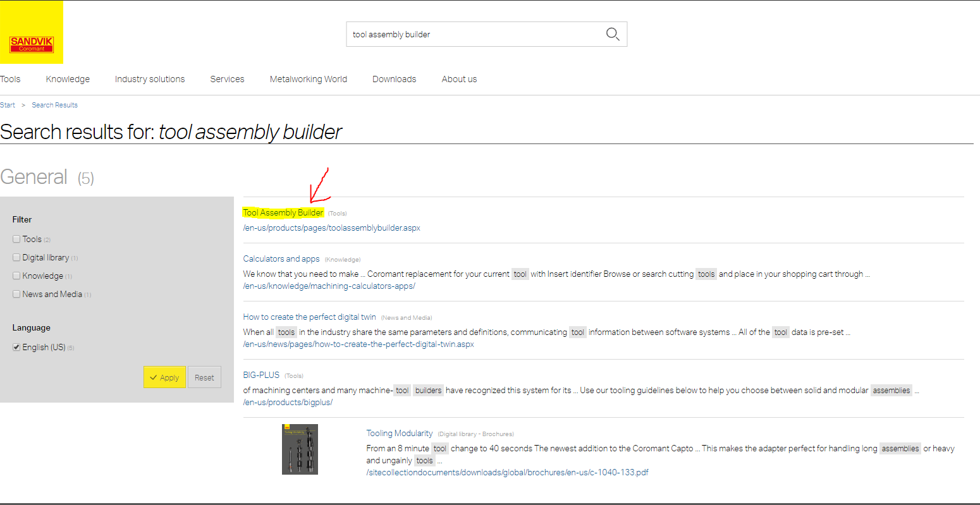Screen dimensions: 980x505
Task: Open the Calculators and apps result
Action: [281, 259]
